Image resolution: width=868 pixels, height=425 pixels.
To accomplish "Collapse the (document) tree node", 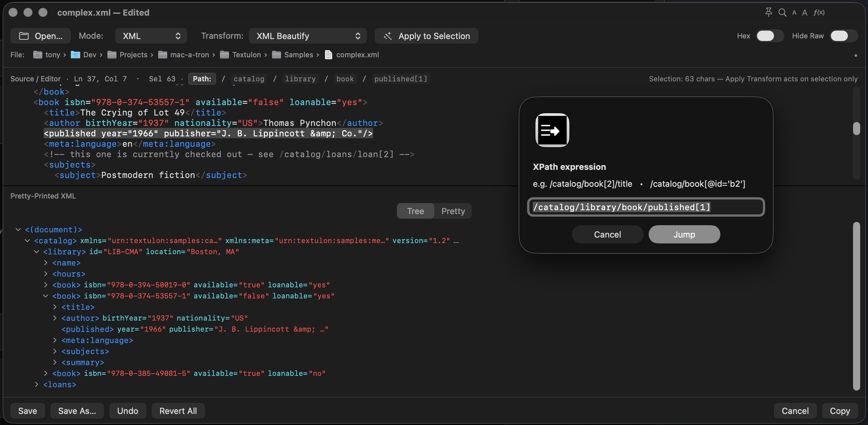I will 18,229.
